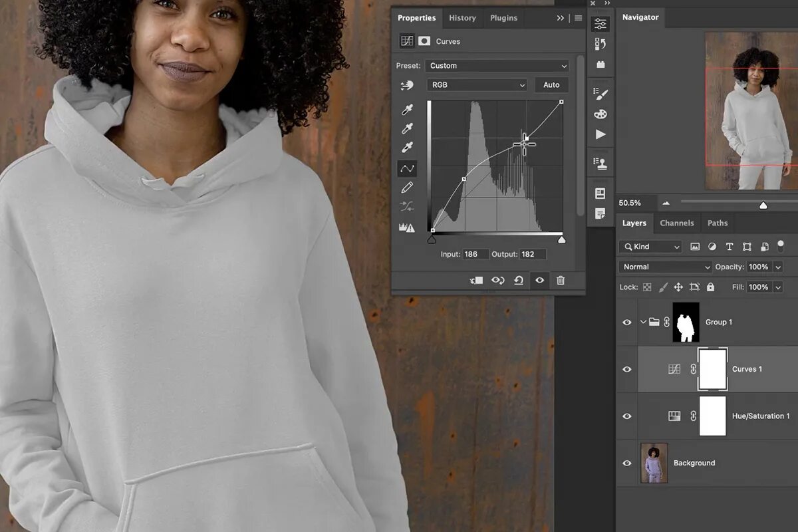Screen dimensions: 798x532
Task: Filter layers by shape layer icon
Action: (x=747, y=247)
